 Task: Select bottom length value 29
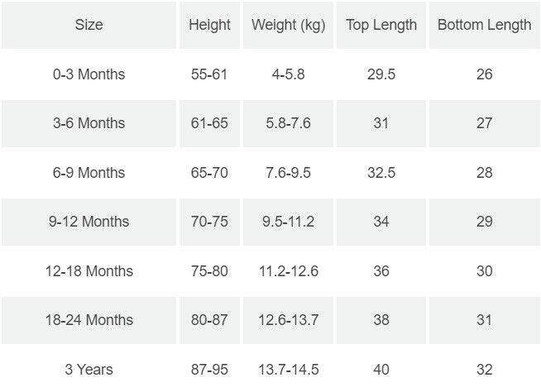click(484, 222)
